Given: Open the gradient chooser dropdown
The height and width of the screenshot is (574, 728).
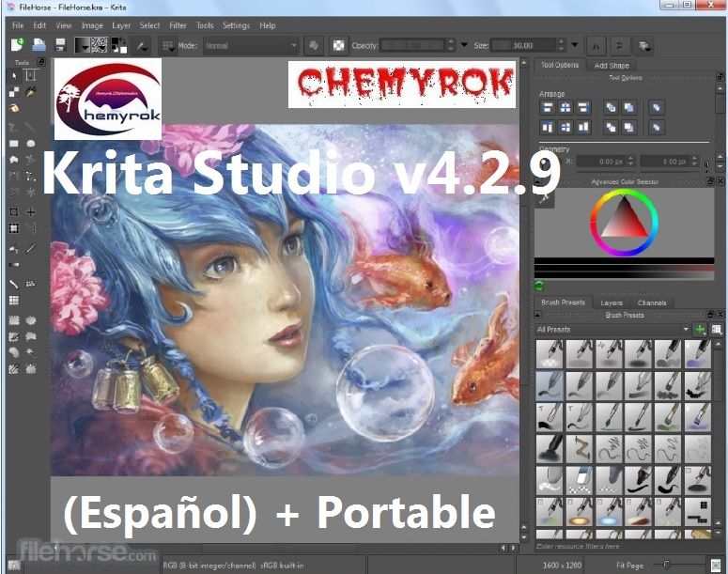Looking at the screenshot, I should point(82,45).
